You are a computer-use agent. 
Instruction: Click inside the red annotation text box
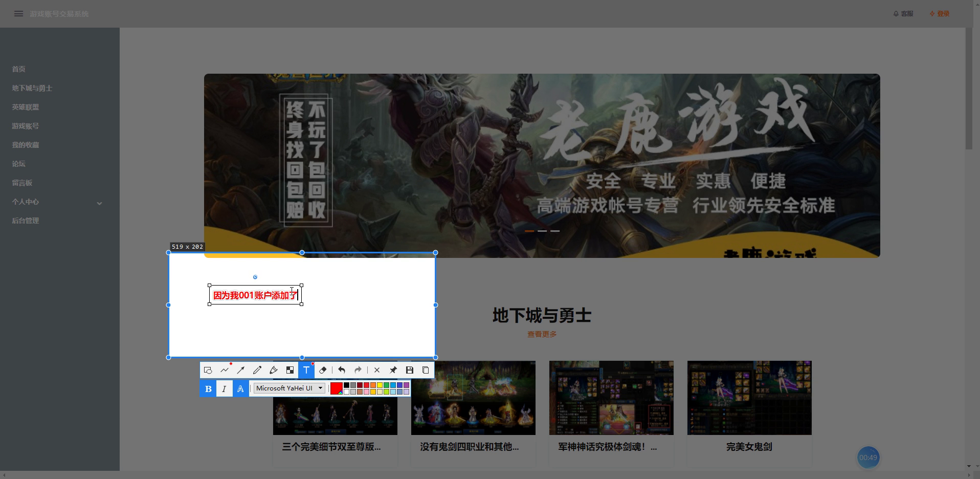255,295
